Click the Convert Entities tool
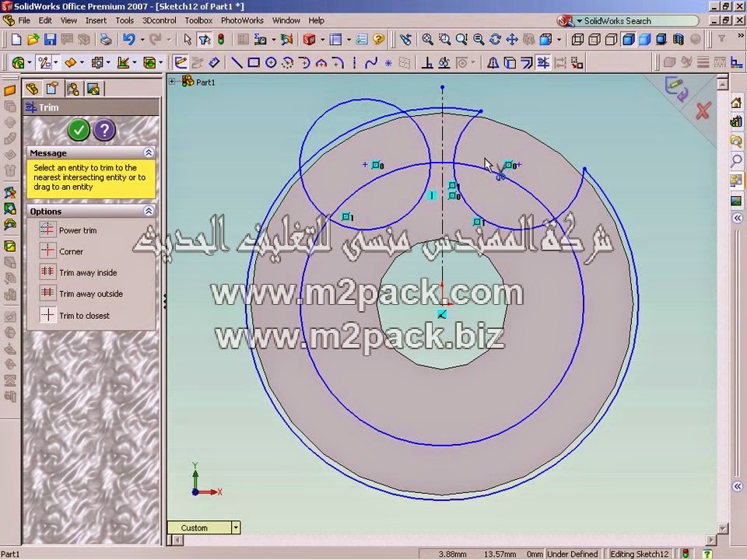 point(510,63)
